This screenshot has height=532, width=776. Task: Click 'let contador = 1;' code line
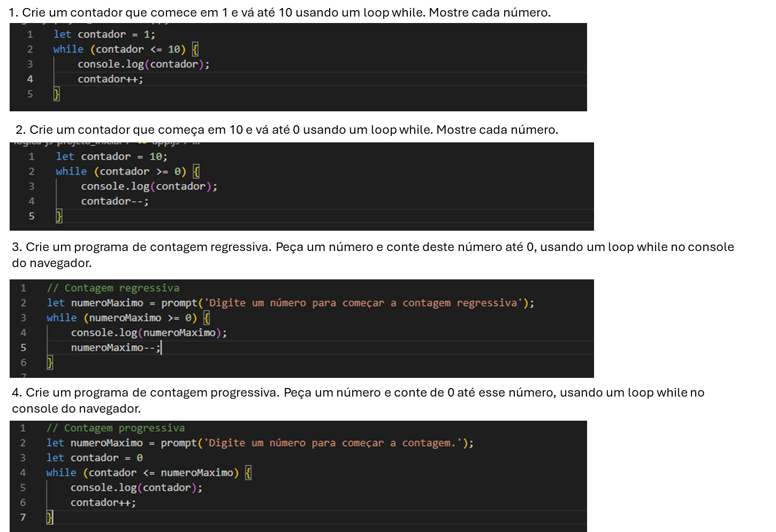tap(104, 34)
